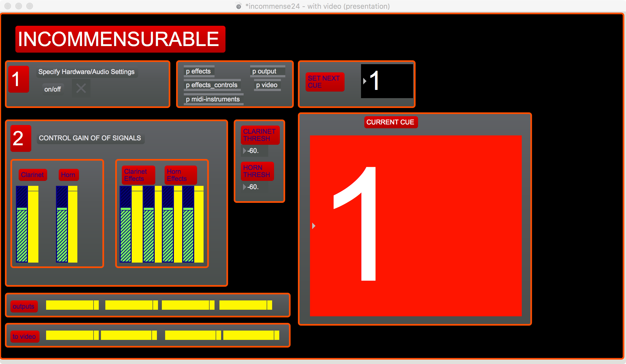Click the Clarinet green level meter
The width and height of the screenshot is (626, 364).
coord(22,234)
